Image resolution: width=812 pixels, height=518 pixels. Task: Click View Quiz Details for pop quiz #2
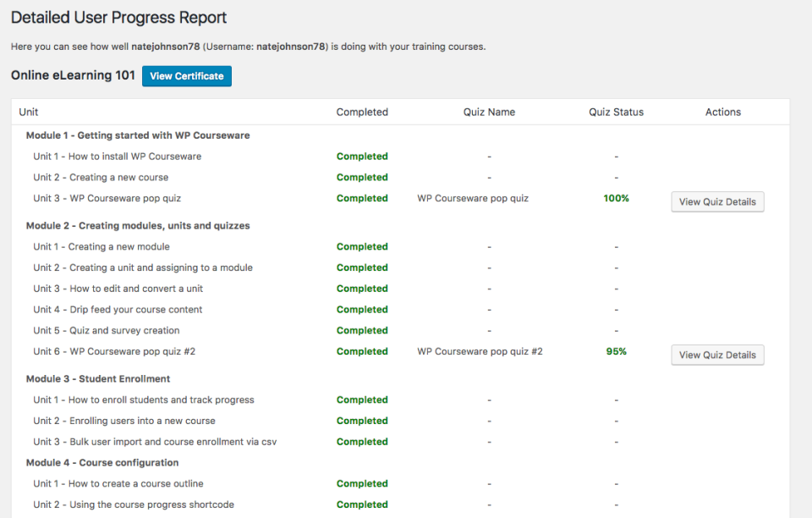(716, 355)
